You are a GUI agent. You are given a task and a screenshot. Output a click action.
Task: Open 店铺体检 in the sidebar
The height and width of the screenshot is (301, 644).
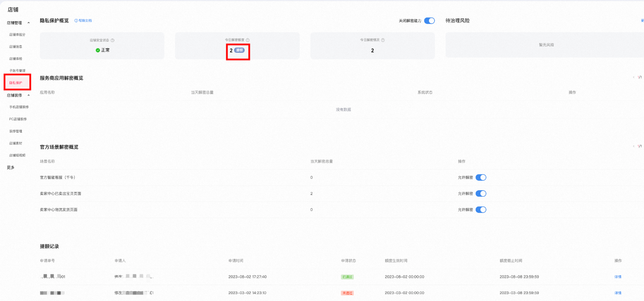[15, 58]
